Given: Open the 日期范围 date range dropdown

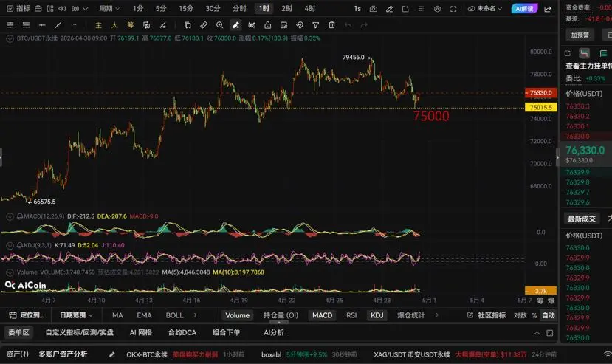Looking at the screenshot, I should (x=76, y=315).
